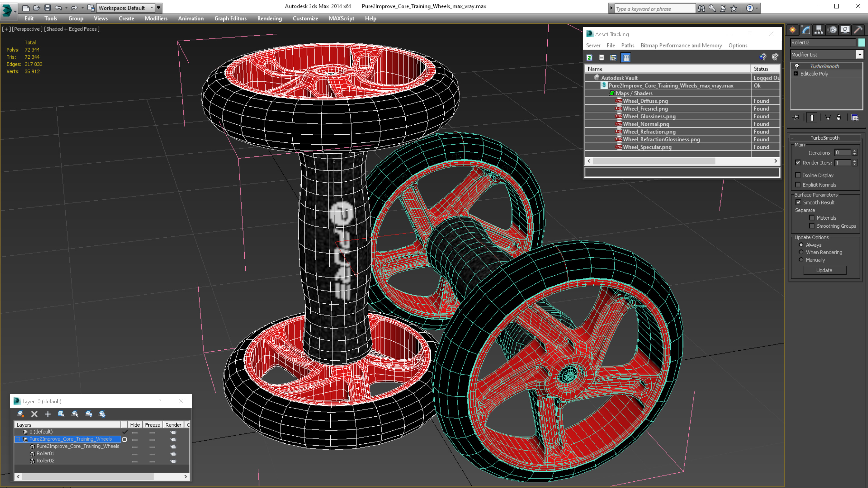The image size is (868, 488).
Task: Open the Rendering menu
Action: [269, 18]
